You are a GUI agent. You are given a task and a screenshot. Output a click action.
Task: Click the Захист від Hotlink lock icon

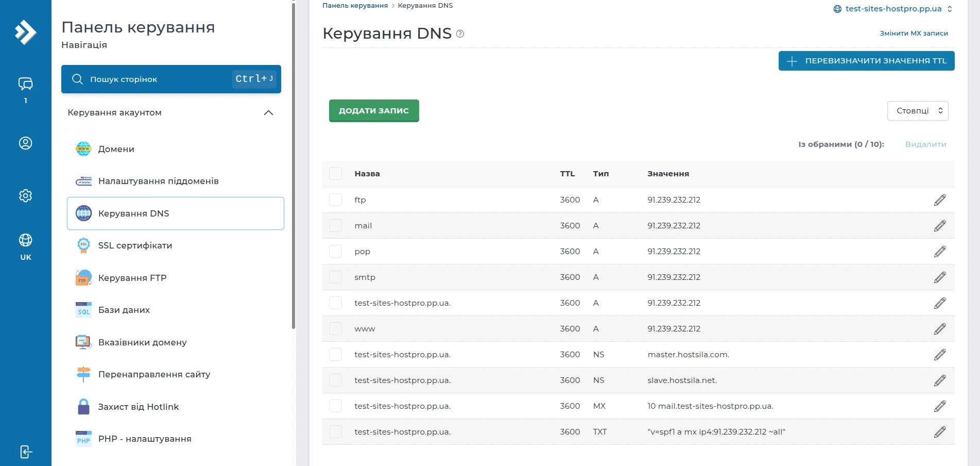[83, 407]
